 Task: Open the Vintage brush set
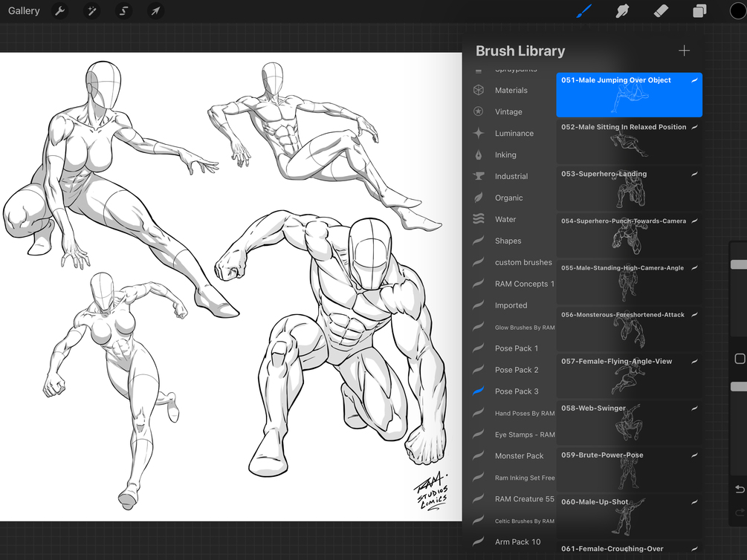[508, 111]
